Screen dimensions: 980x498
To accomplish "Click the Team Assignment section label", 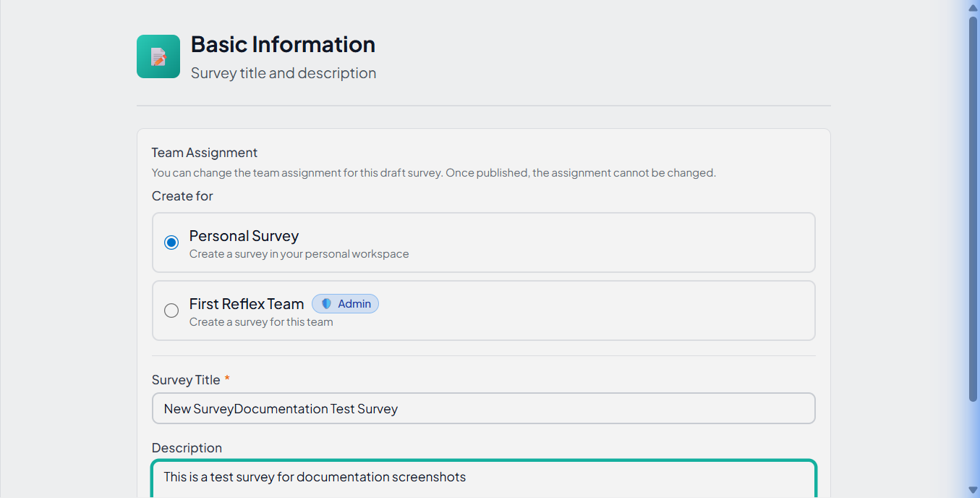I will coord(205,153).
